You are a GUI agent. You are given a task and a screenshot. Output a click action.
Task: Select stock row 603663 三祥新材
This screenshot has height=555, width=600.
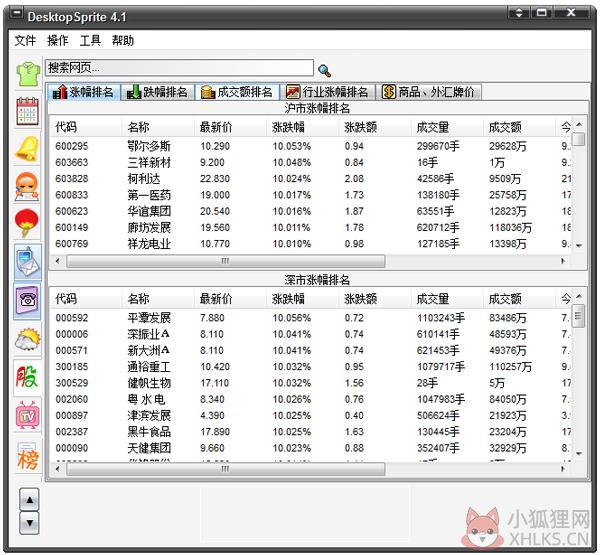point(310,163)
